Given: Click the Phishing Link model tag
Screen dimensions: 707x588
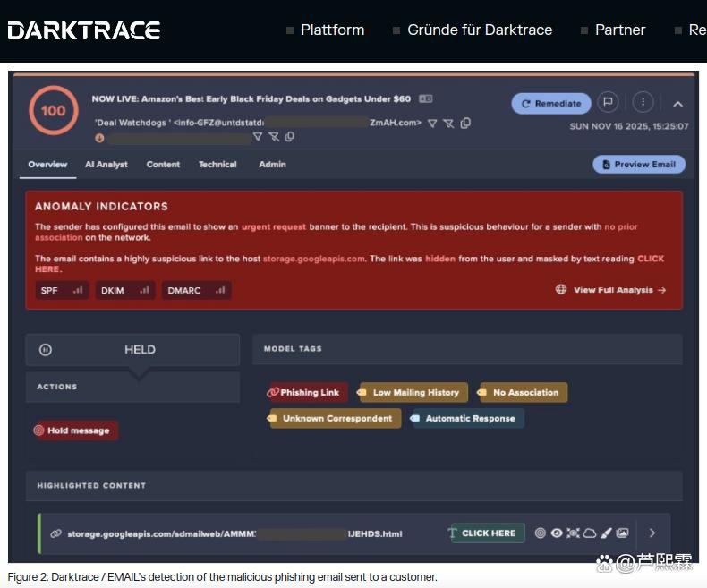Looking at the screenshot, I should click(x=307, y=392).
